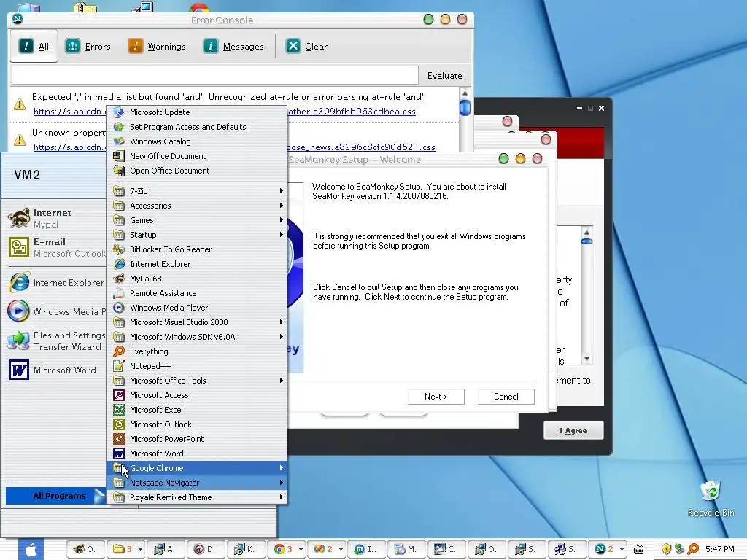The image size is (747, 560).
Task: Expand Microsoft Windows SDK v6.0A submenu
Action: point(197,337)
